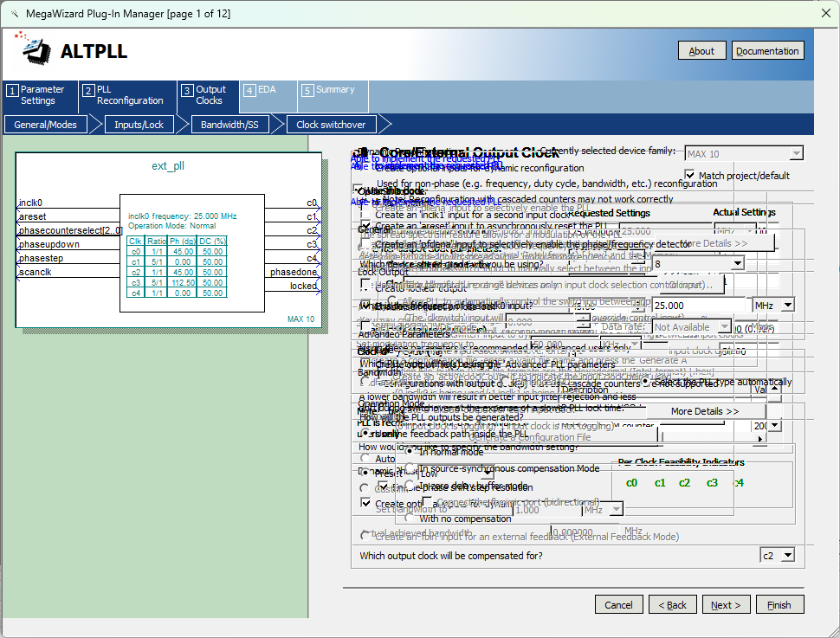Viewport: 840px width, 638px height.
Task: Click the c0 feasibility indicator
Action: pos(631,483)
